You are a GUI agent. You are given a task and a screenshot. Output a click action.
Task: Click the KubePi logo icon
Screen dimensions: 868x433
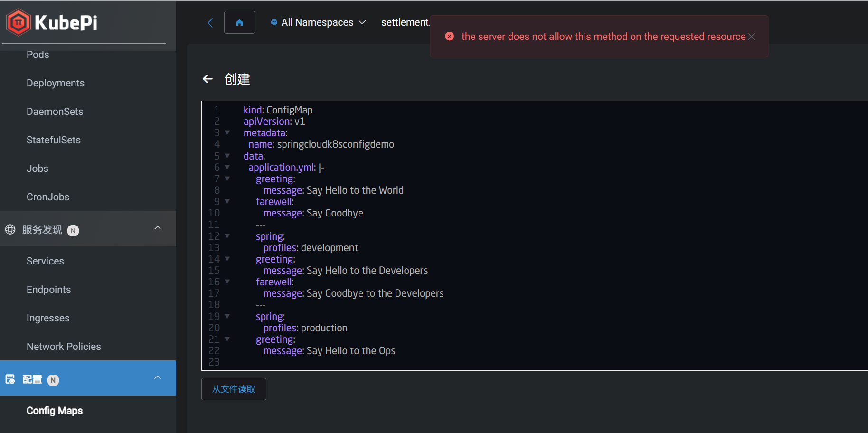pyautogui.click(x=18, y=21)
